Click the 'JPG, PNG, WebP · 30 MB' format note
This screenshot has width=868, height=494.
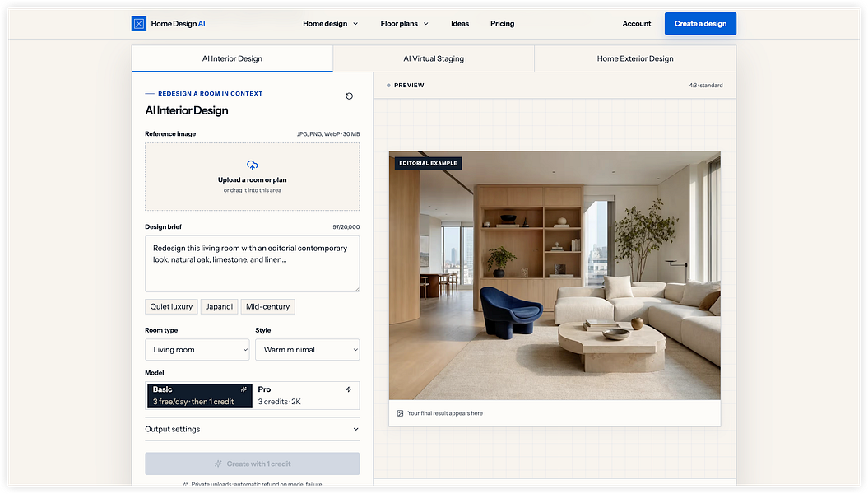[328, 134]
